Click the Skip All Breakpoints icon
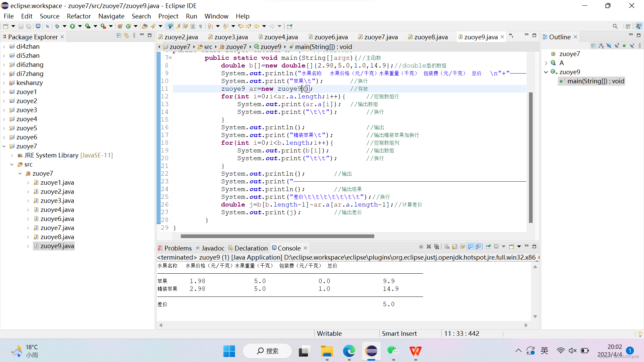 pos(47,26)
